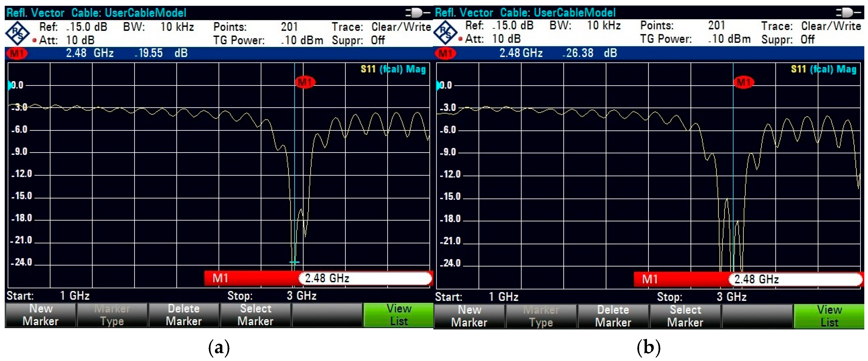
Task: Click the 0.0 reference arrow on left graph
Action: pyautogui.click(x=10, y=85)
